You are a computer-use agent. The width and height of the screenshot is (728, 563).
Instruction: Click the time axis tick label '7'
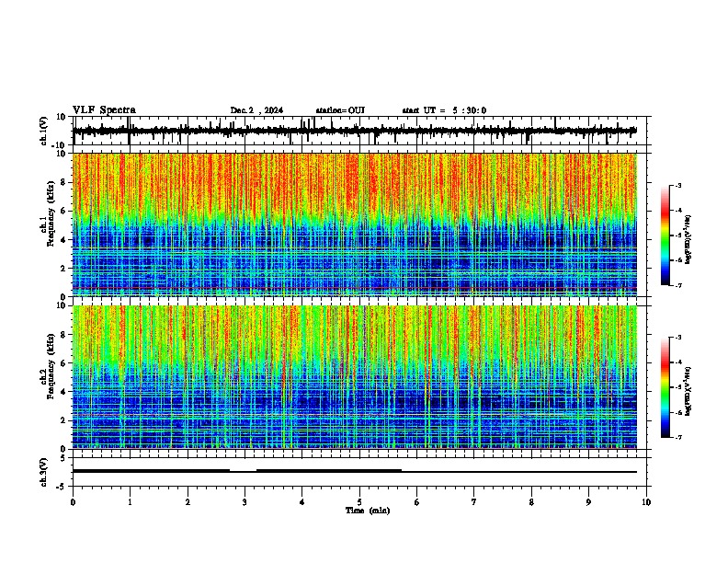point(474,502)
